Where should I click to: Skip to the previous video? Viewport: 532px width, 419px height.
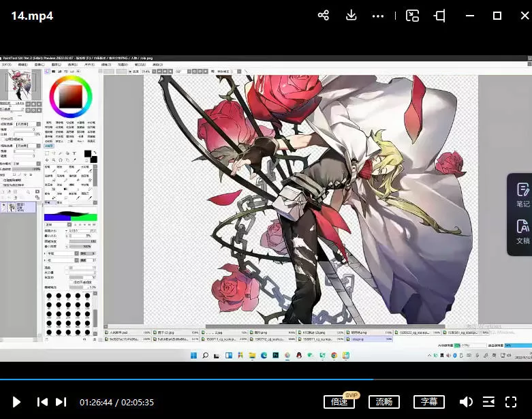(x=42, y=402)
